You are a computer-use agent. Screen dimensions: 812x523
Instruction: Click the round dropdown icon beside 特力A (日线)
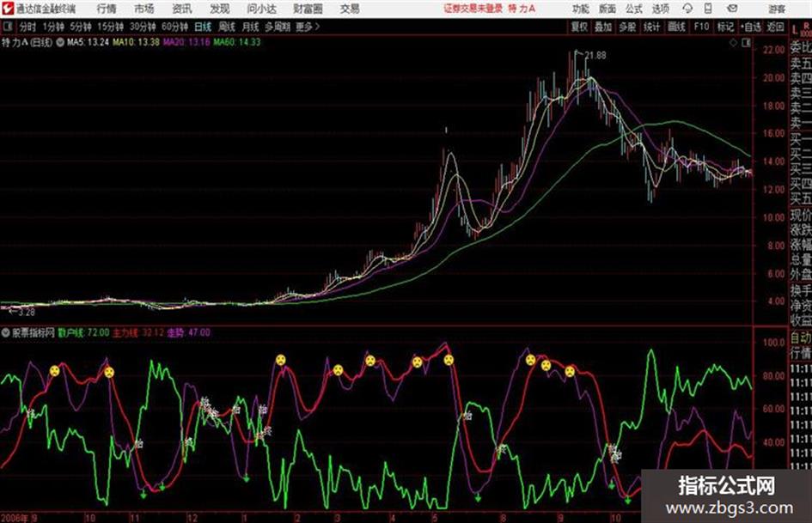pyautogui.click(x=60, y=42)
